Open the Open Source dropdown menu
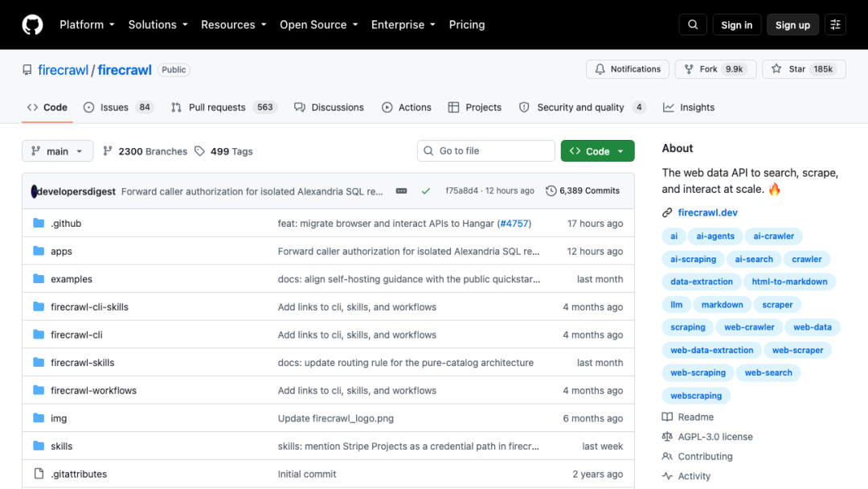Viewport: 868px width, 489px height. [x=319, y=25]
